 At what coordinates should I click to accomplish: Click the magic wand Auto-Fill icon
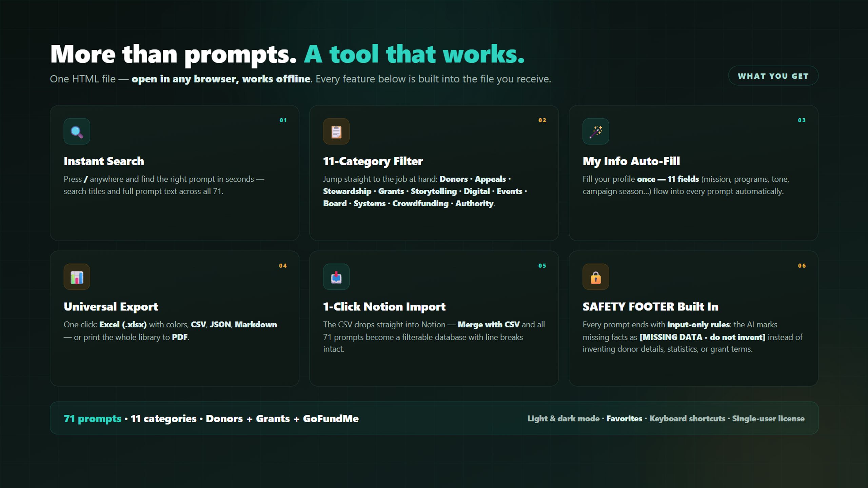pyautogui.click(x=596, y=131)
